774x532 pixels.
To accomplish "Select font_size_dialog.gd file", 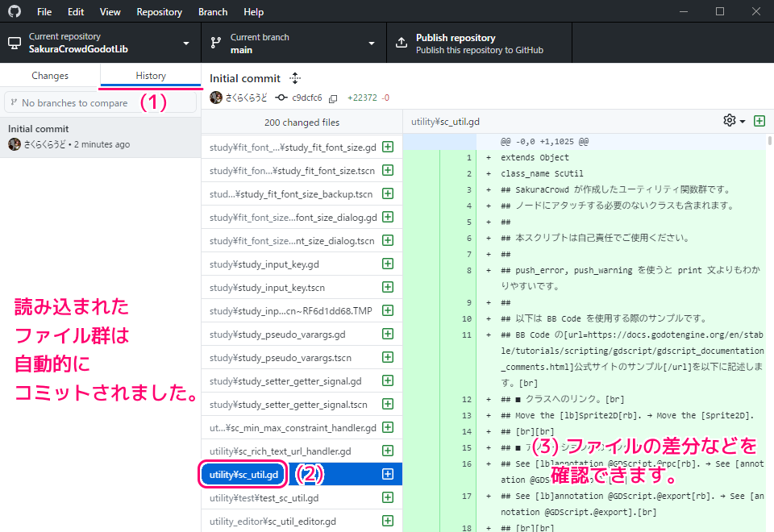I will point(302,217).
